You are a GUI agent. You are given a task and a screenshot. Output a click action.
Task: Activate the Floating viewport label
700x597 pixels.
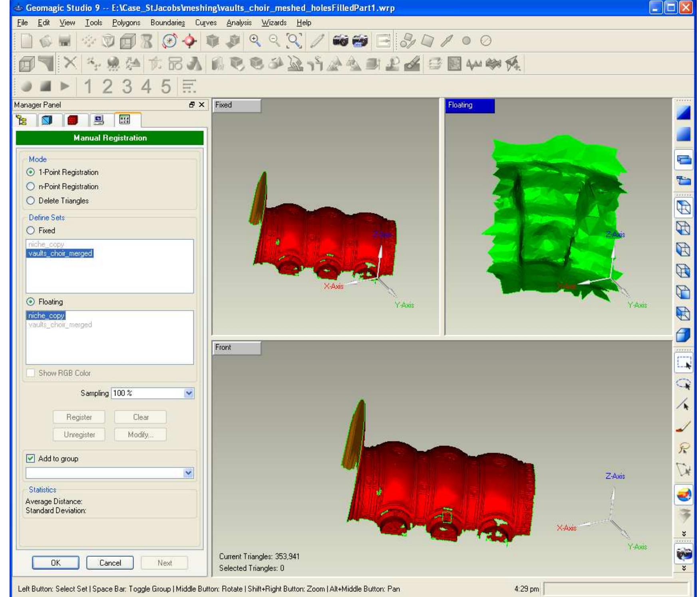click(470, 106)
